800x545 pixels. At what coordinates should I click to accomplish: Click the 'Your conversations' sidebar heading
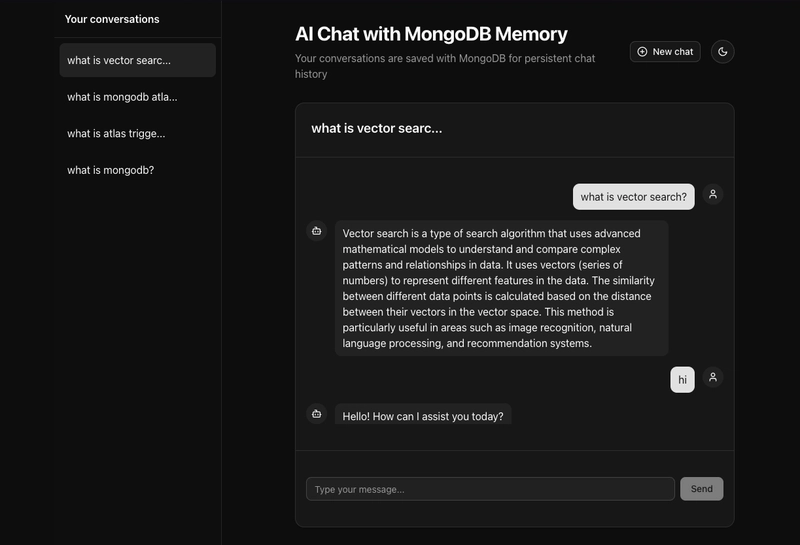[112, 19]
